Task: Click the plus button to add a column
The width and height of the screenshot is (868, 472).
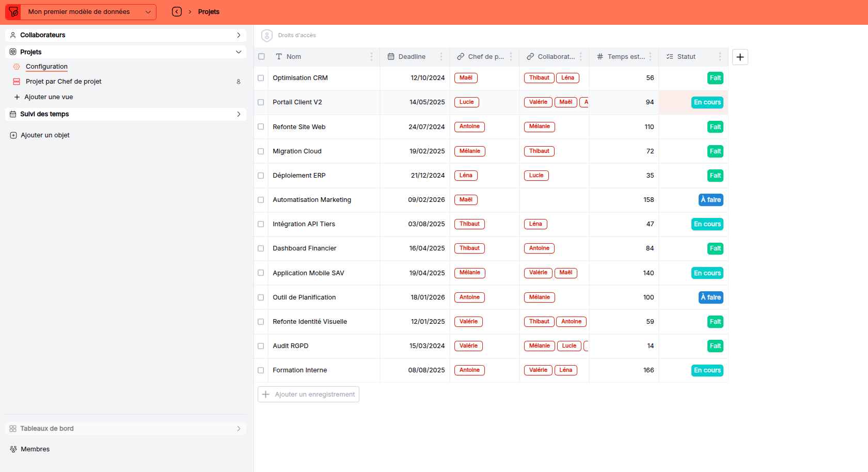Action: [740, 57]
